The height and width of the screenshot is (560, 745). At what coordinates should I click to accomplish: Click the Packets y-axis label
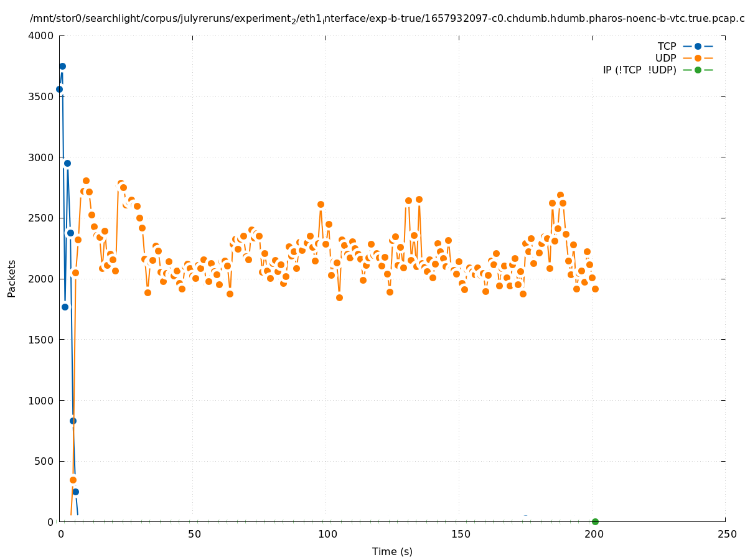pos(12,278)
